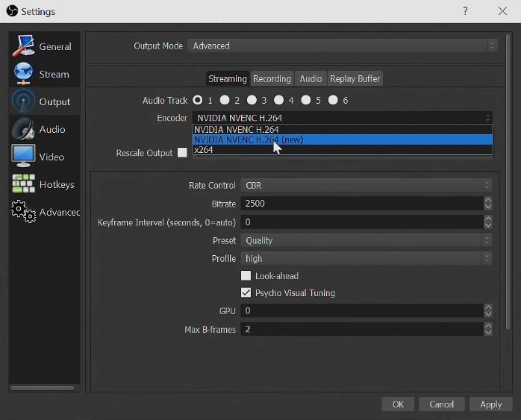The image size is (521, 420).
Task: Click the Bitrate input field
Action: coord(362,204)
